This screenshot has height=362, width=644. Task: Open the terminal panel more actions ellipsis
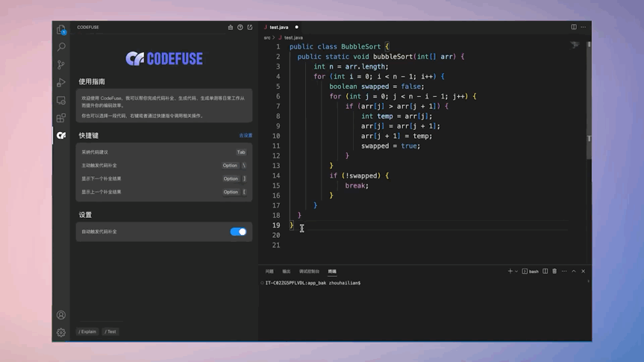tap(564, 271)
